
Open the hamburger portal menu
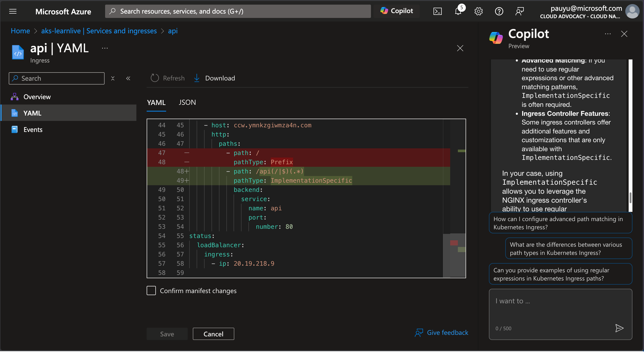point(13,11)
